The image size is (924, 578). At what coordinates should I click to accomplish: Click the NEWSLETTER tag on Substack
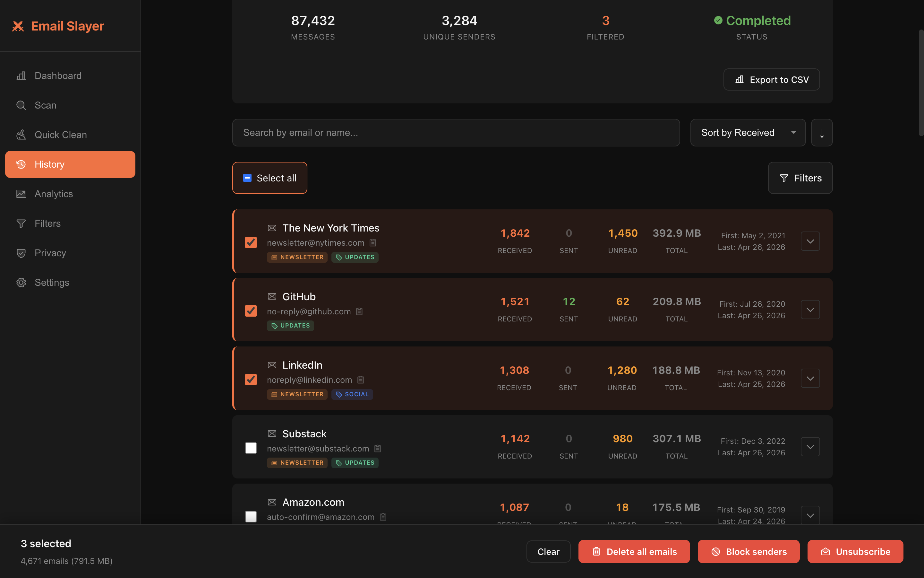[x=297, y=462]
